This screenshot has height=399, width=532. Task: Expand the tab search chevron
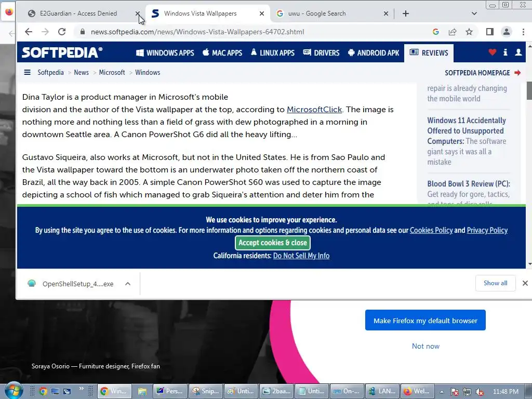click(x=474, y=14)
